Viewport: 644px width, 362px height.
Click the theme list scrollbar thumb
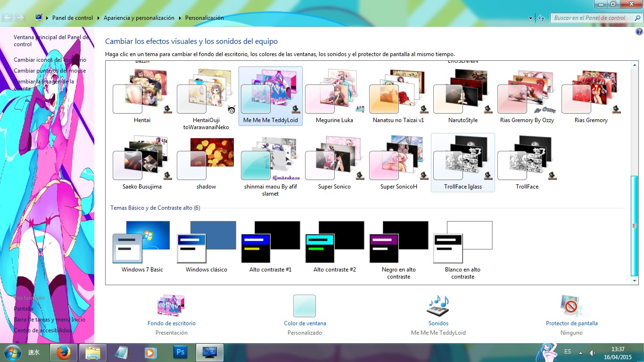(635, 226)
